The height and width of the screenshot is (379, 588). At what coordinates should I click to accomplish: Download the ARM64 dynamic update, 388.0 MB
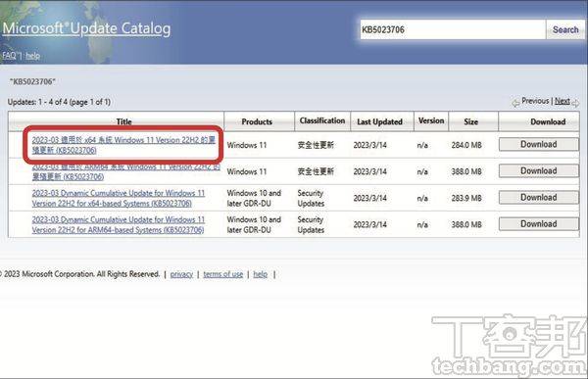click(x=538, y=224)
